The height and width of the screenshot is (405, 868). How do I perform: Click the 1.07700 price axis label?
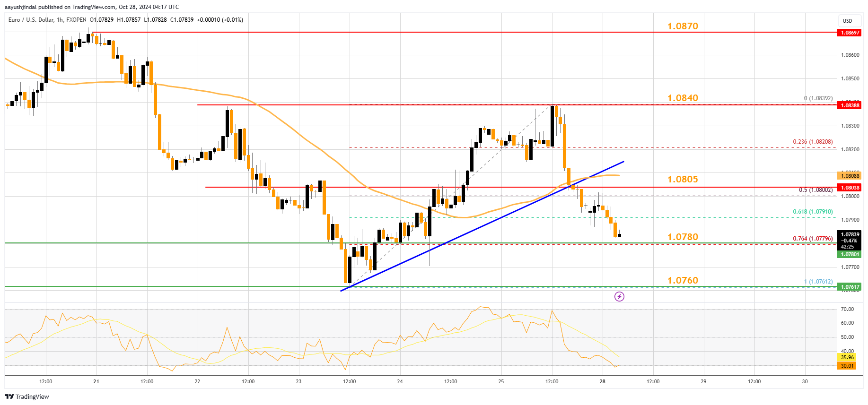[x=850, y=267]
